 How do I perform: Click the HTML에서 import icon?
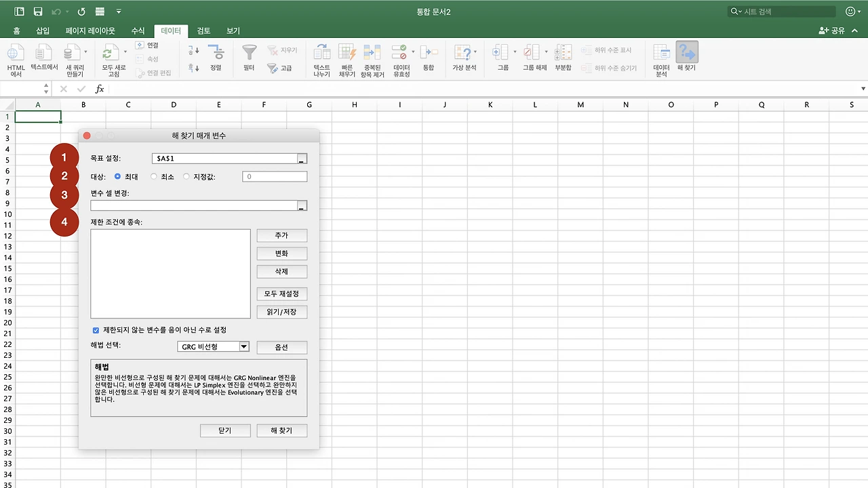coord(16,53)
